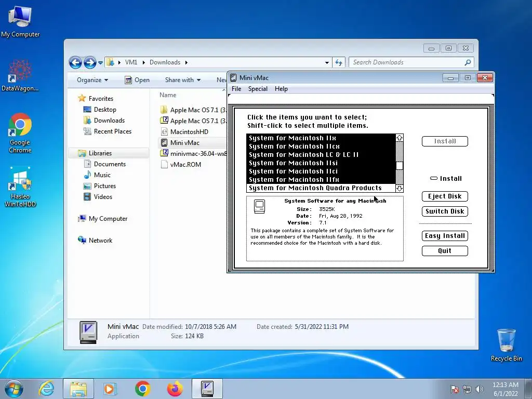Open My Computer desktop icon
The height and width of the screenshot is (399, 532).
[x=20, y=21]
